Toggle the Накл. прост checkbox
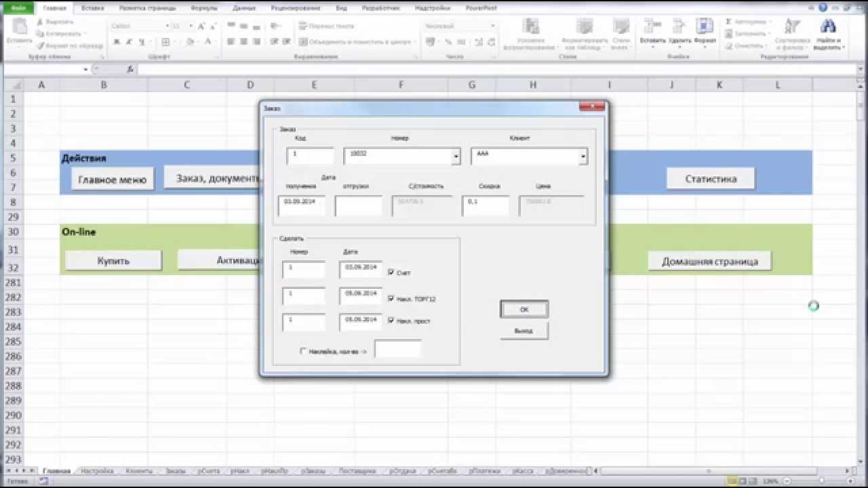 point(391,320)
